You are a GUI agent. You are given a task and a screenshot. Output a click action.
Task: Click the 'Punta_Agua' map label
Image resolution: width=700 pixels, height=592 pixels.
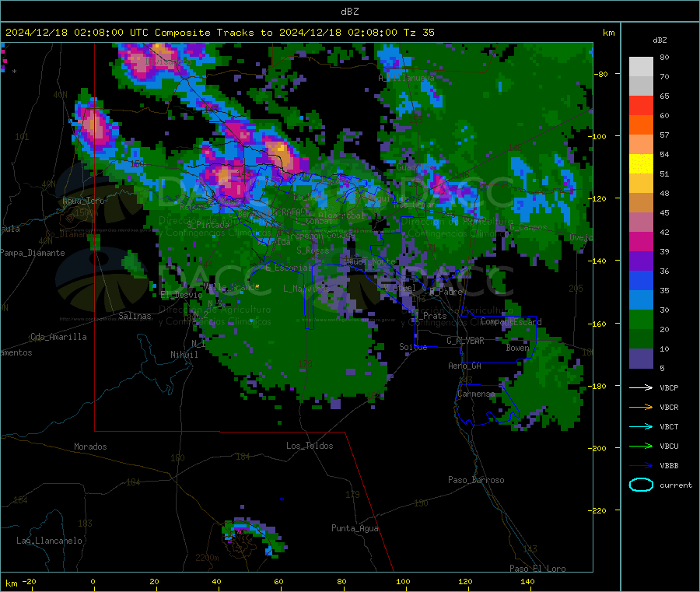click(x=355, y=528)
